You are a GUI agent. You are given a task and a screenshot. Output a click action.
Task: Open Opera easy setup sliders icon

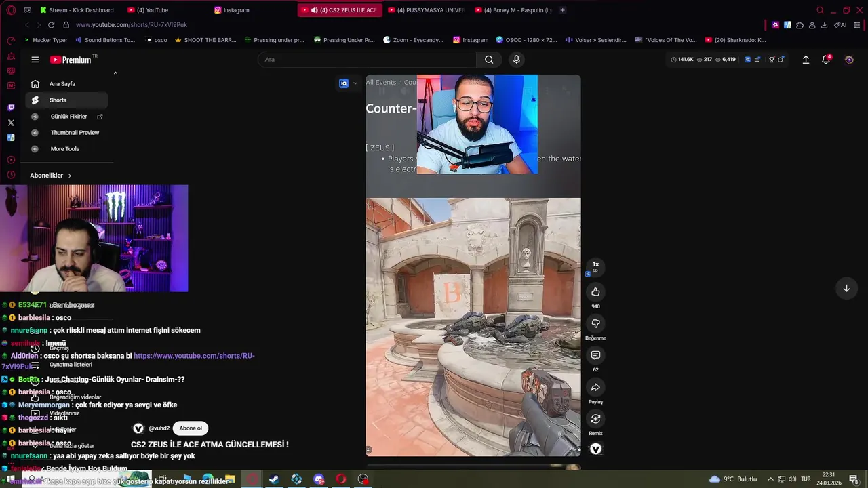click(x=857, y=25)
